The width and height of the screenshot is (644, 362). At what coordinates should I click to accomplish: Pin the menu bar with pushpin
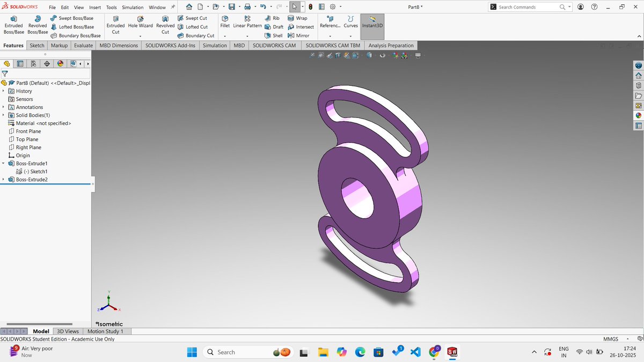coord(173,7)
